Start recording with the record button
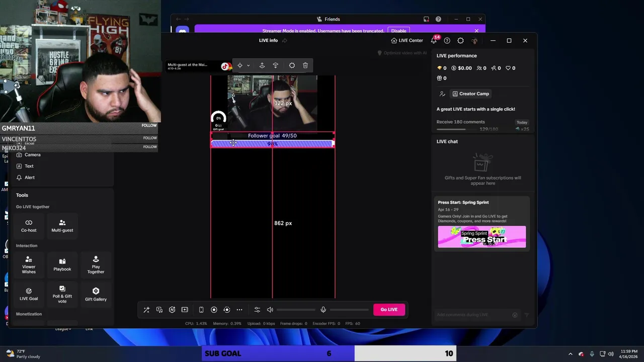Viewport: 644px width, 362px height. pos(214,310)
